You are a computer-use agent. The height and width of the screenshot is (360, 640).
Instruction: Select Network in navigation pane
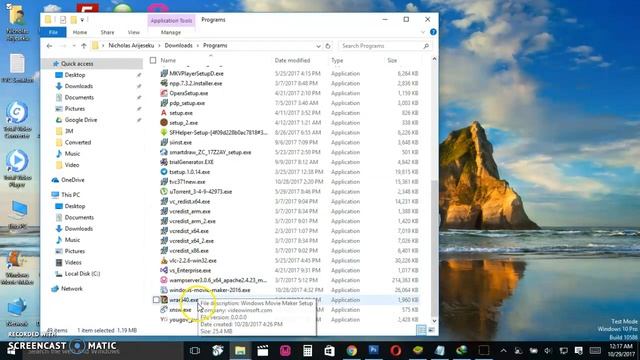(71, 289)
